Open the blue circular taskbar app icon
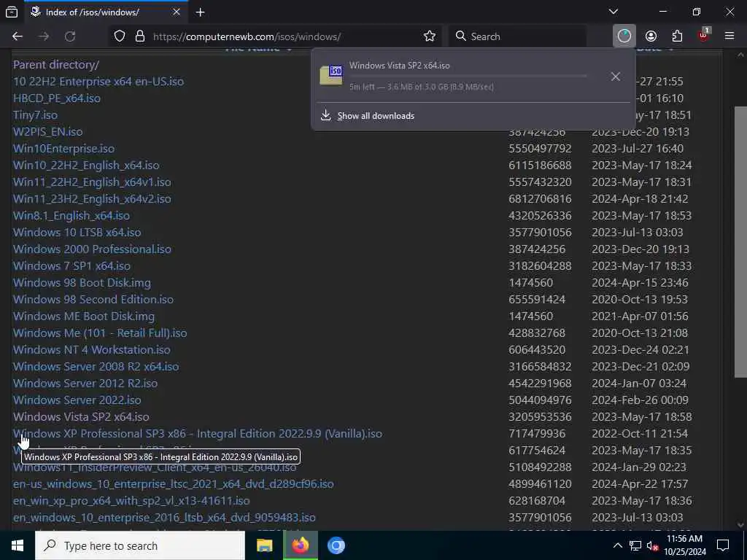The image size is (747, 560). [336, 545]
